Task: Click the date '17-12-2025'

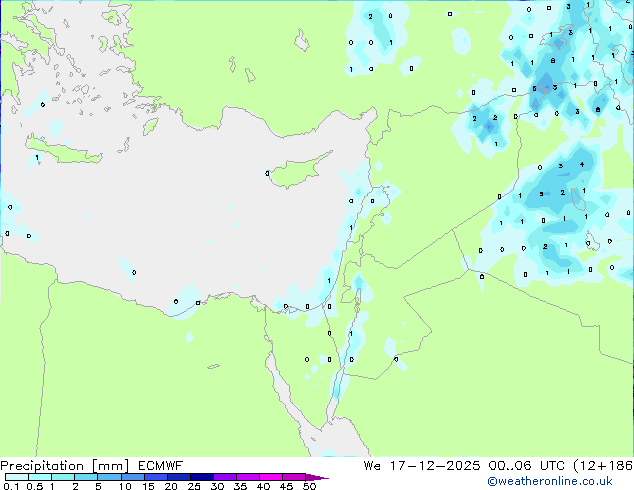Action: coord(435,466)
